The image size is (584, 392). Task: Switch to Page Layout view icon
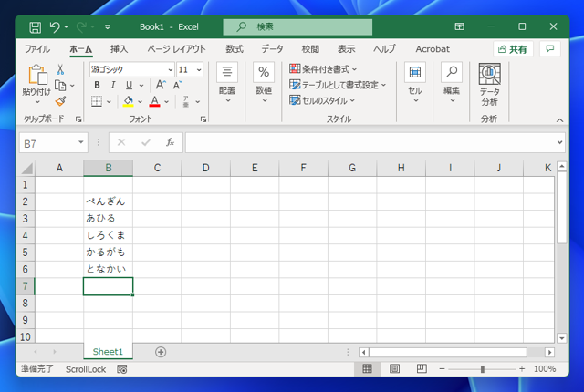pos(394,369)
